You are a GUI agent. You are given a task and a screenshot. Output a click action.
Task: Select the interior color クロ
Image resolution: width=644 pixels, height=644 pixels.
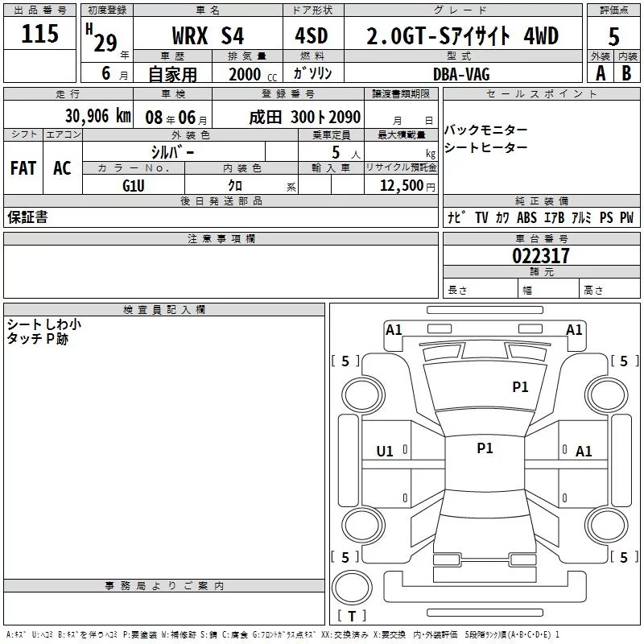pyautogui.click(x=235, y=186)
